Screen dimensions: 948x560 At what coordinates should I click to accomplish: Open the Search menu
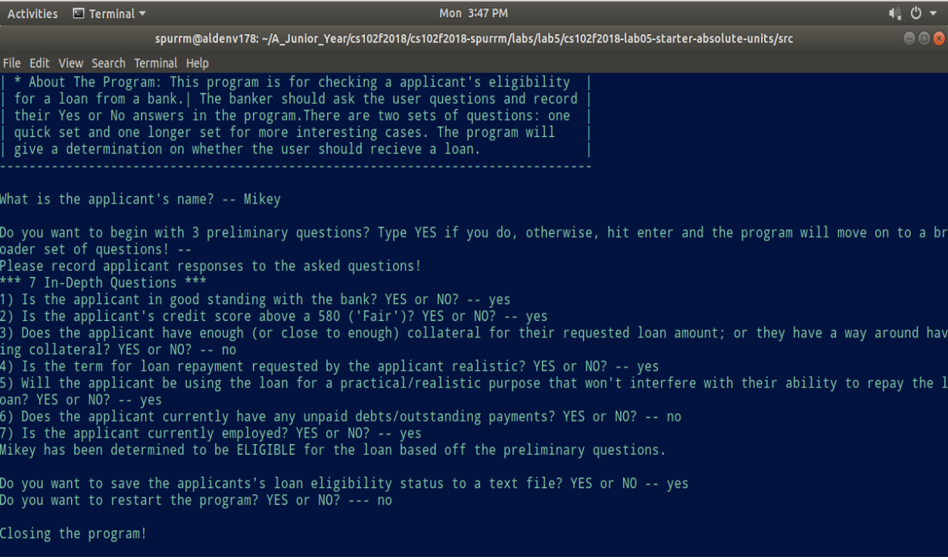[x=109, y=64]
